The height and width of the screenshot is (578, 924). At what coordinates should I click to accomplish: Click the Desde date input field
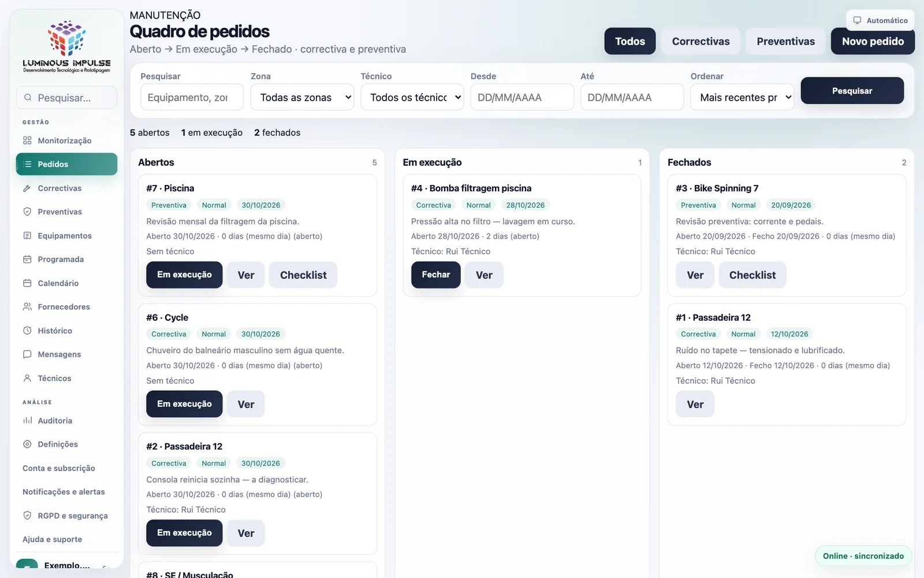click(x=522, y=97)
